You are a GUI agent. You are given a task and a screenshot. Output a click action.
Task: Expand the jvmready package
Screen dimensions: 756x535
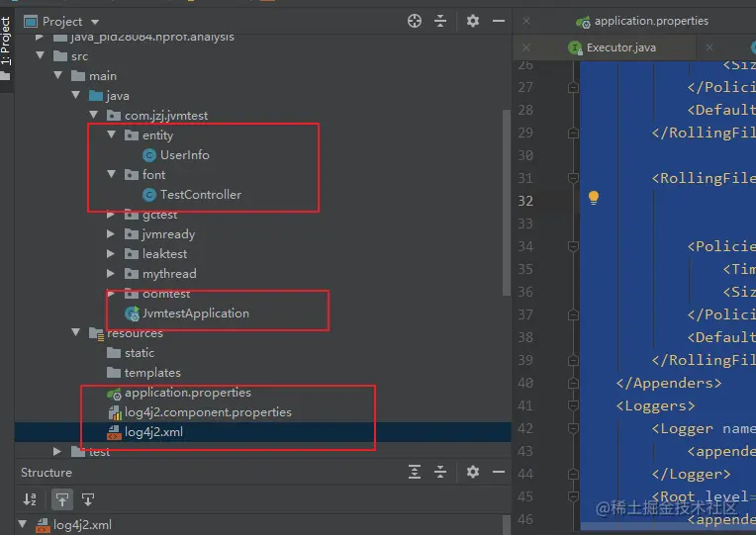111,233
